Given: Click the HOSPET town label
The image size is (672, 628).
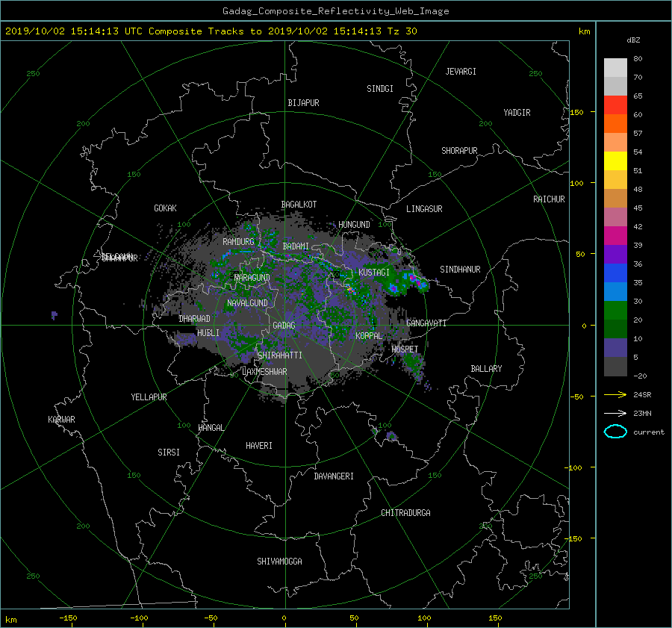Looking at the screenshot, I should tap(405, 349).
